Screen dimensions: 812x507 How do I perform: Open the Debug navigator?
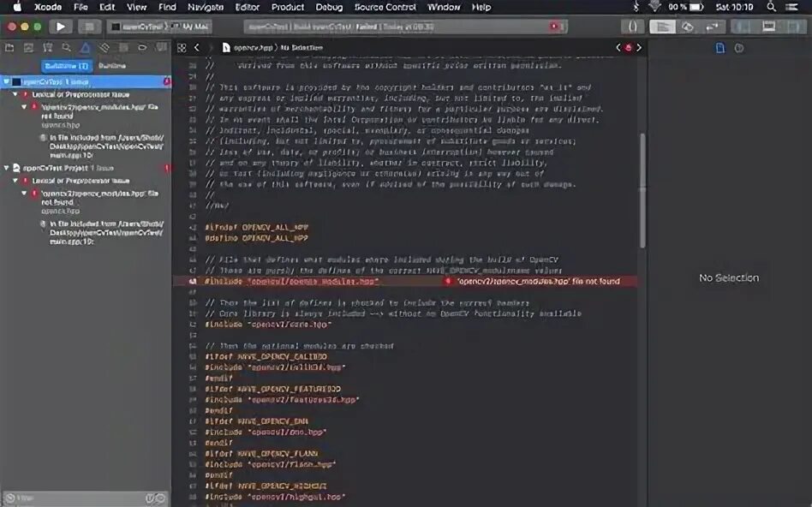point(123,48)
